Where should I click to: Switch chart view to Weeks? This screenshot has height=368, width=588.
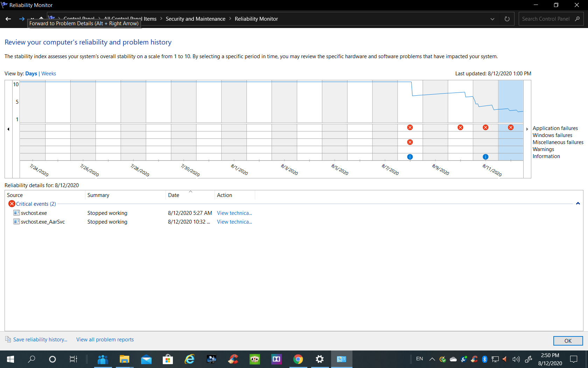coord(49,74)
